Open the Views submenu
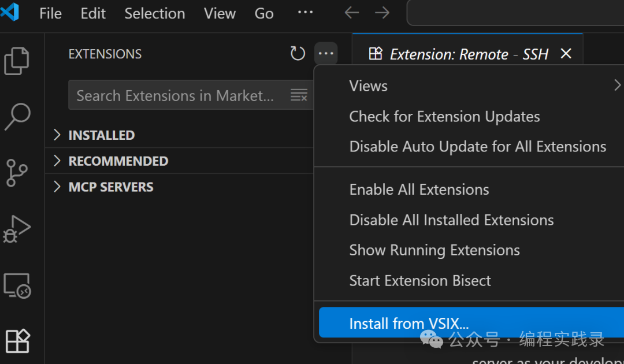This screenshot has width=624, height=364. pyautogui.click(x=368, y=86)
